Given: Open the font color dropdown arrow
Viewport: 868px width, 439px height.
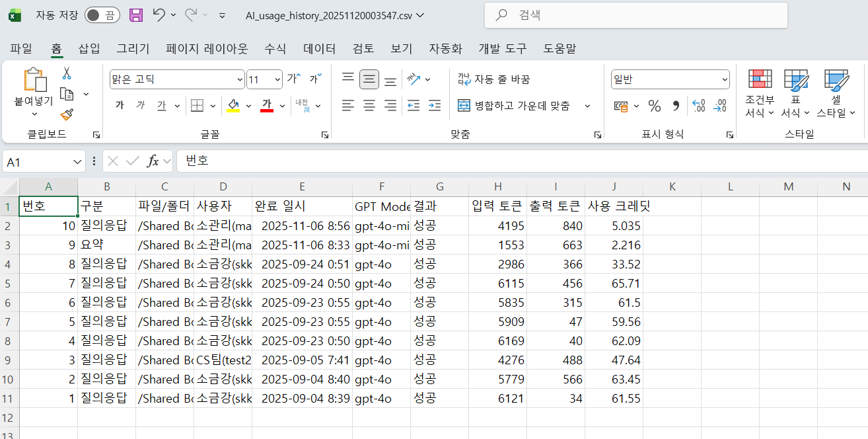Looking at the screenshot, I should (x=282, y=106).
